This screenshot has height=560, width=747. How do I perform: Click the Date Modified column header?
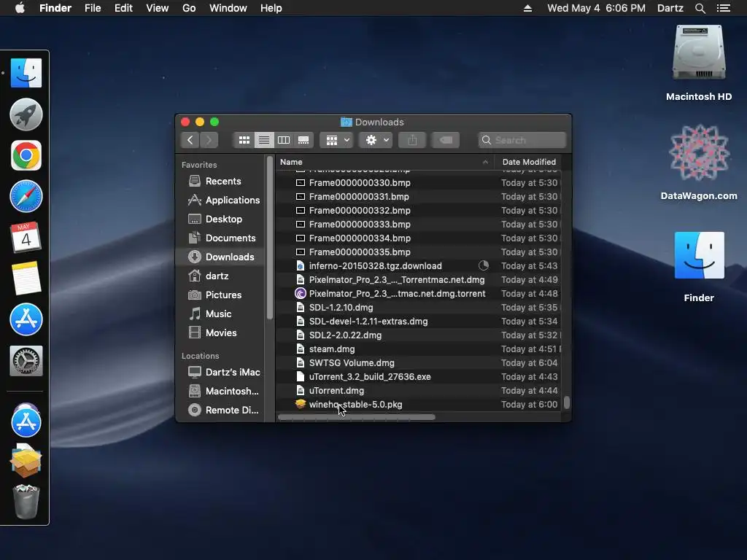529,162
